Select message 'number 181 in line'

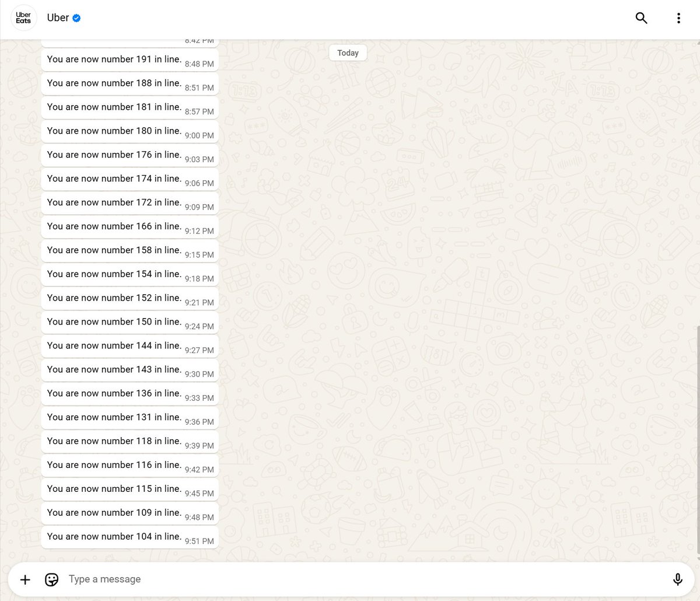tap(129, 109)
